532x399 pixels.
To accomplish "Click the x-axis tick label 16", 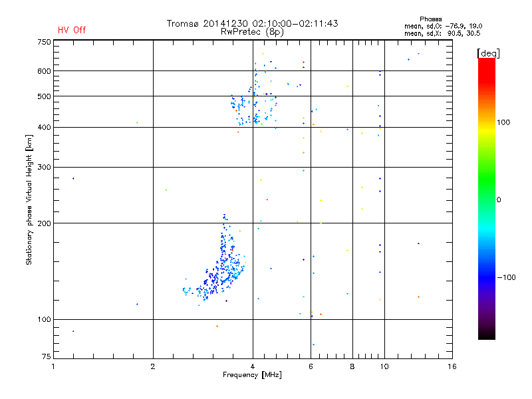I will pyautogui.click(x=452, y=366).
